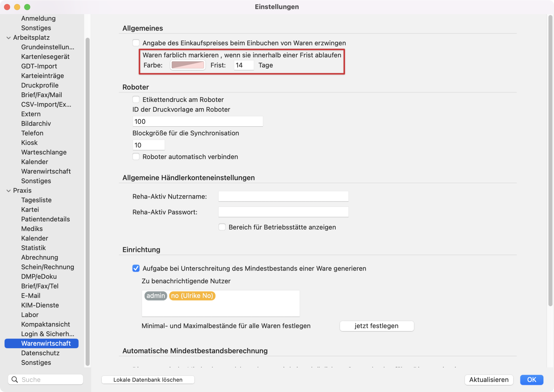Open Tagesliste under Praxis
This screenshot has height=392, width=554.
pos(36,200)
